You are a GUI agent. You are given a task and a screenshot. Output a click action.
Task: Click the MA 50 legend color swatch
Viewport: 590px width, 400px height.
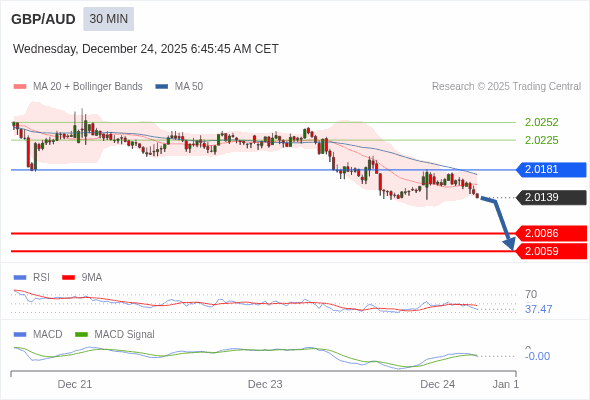[x=162, y=87]
